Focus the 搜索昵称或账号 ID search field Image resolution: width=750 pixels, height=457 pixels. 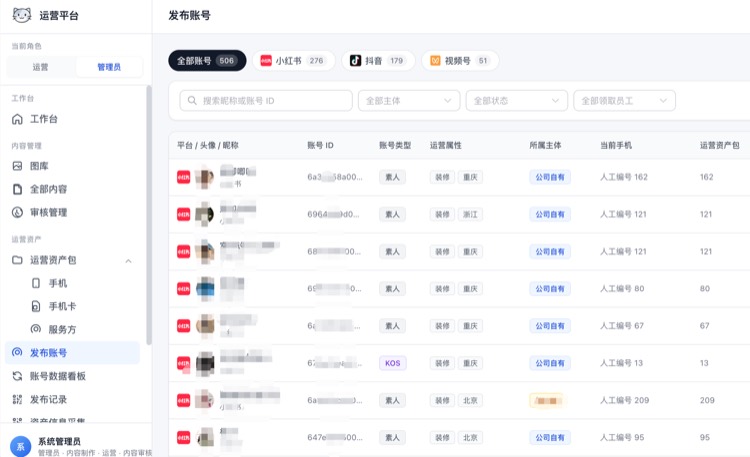(266, 100)
